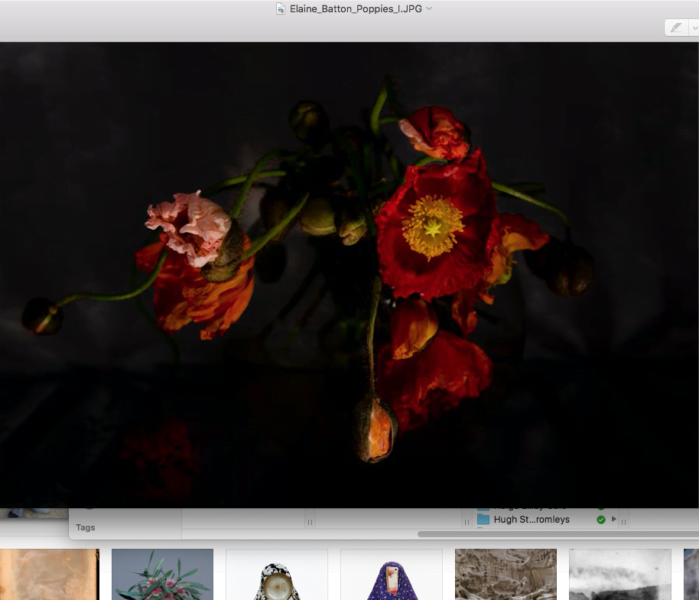The image size is (699, 600).
Task: Click the JPG file icon in title bar
Action: [x=281, y=8]
